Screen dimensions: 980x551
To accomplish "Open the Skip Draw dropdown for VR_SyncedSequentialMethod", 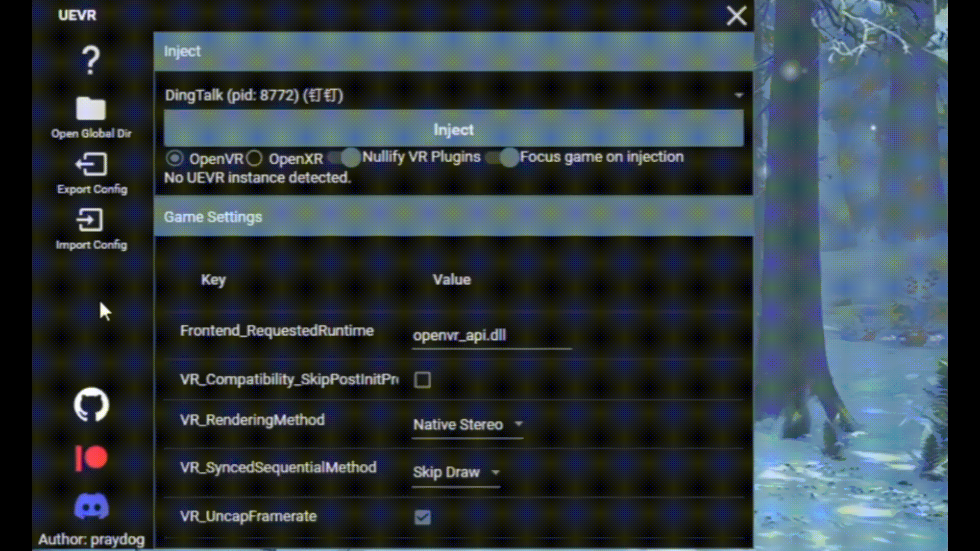I will tap(456, 472).
